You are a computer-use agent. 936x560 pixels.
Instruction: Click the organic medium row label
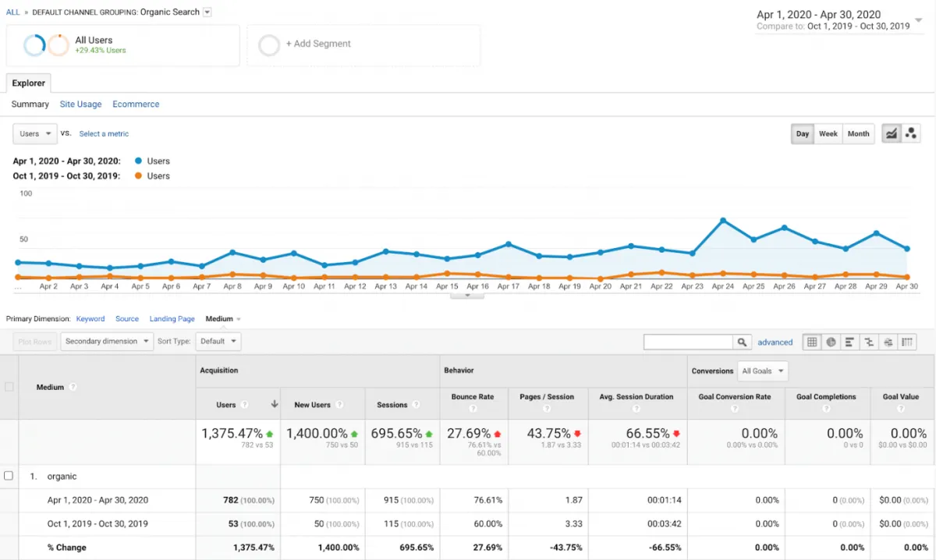coord(62,476)
